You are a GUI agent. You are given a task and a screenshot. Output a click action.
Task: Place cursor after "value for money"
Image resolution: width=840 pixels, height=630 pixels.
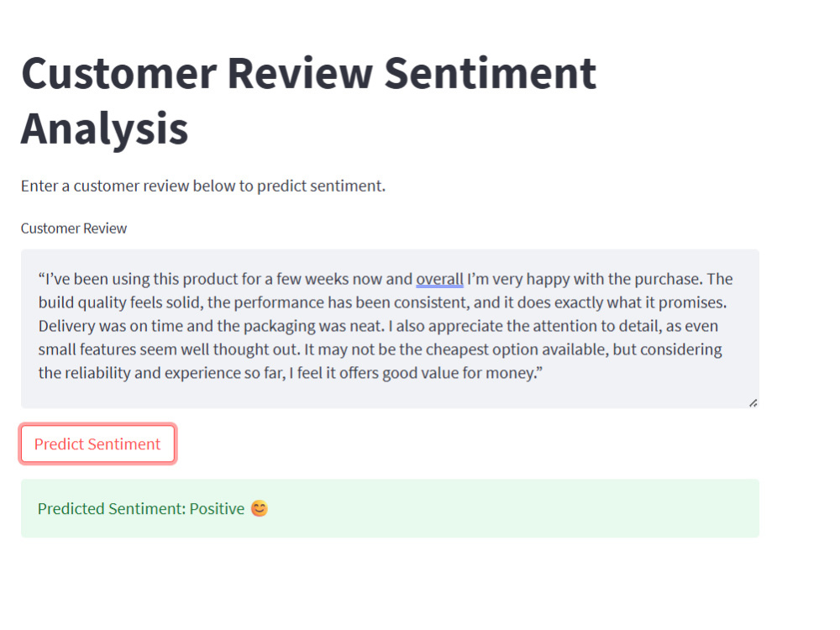[537, 373]
